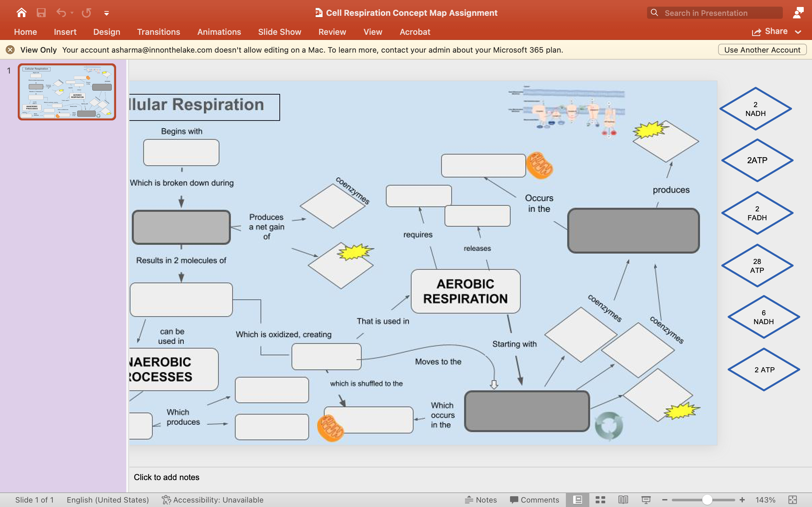The width and height of the screenshot is (812, 507).
Task: Open the Acrobat ribbon tab
Action: 415,32
